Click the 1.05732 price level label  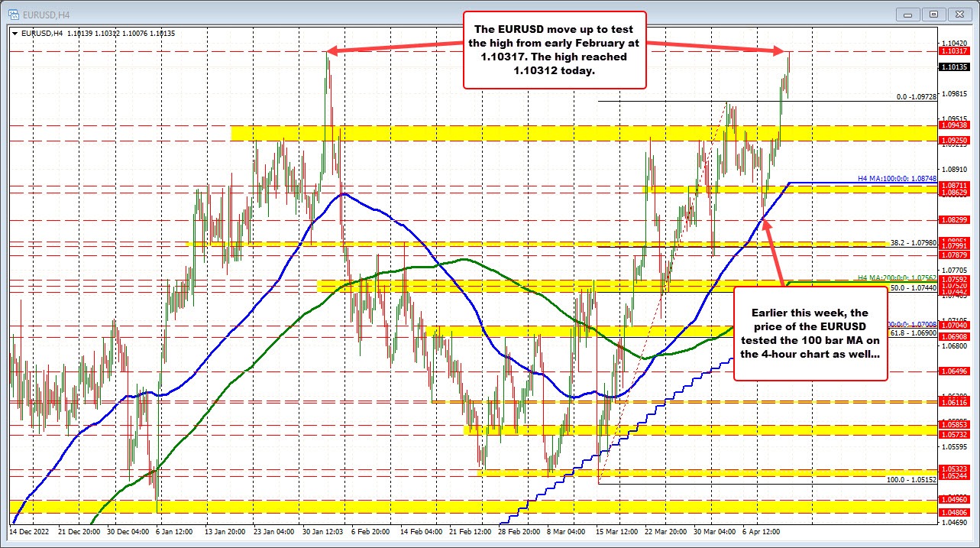[x=953, y=433]
